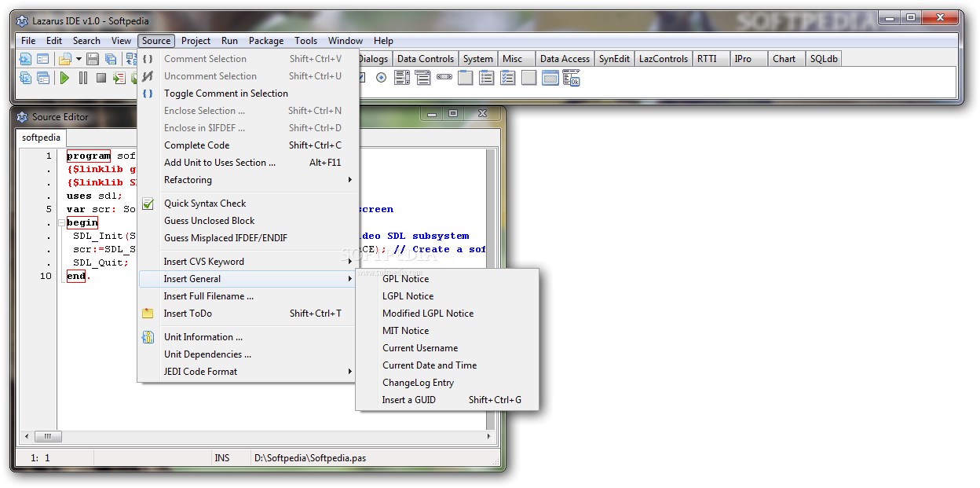
Task: Select the TPanel palette component
Action: (529, 78)
